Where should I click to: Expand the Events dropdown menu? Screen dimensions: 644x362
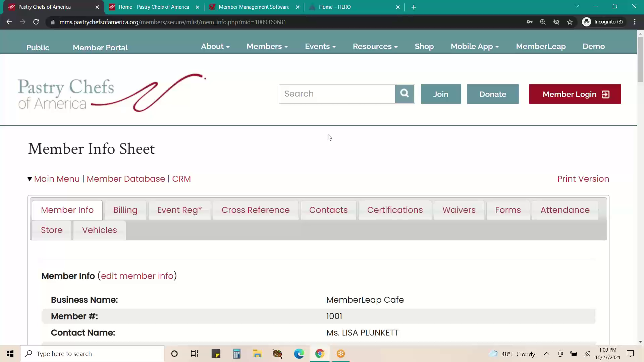pyautogui.click(x=320, y=47)
